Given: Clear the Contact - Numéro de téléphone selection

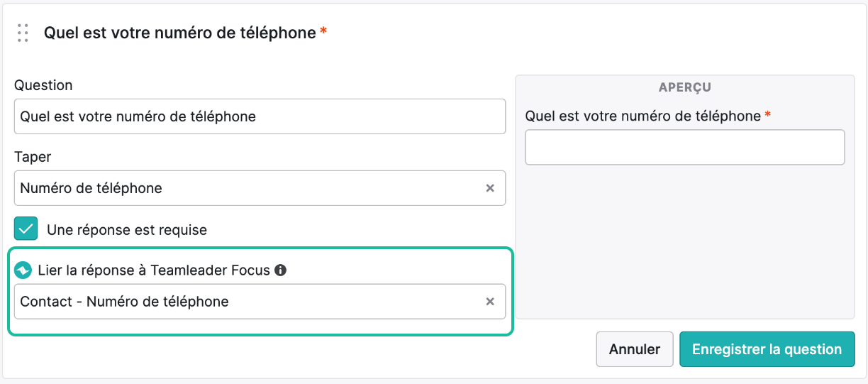Looking at the screenshot, I should pyautogui.click(x=489, y=302).
